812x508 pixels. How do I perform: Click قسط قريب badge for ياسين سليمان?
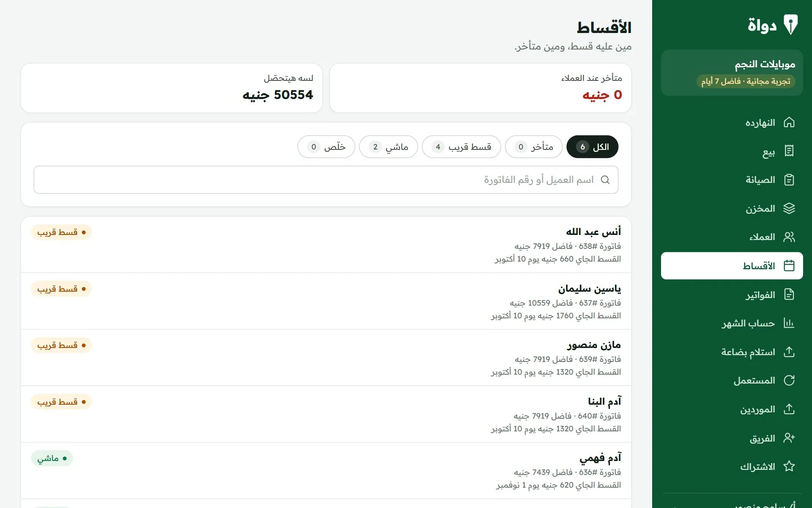click(61, 289)
